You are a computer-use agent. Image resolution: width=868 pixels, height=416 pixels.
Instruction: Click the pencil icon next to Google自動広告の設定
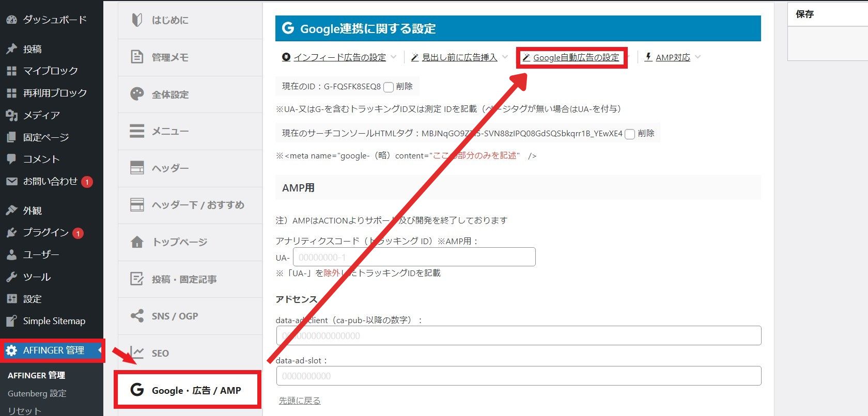coord(526,57)
